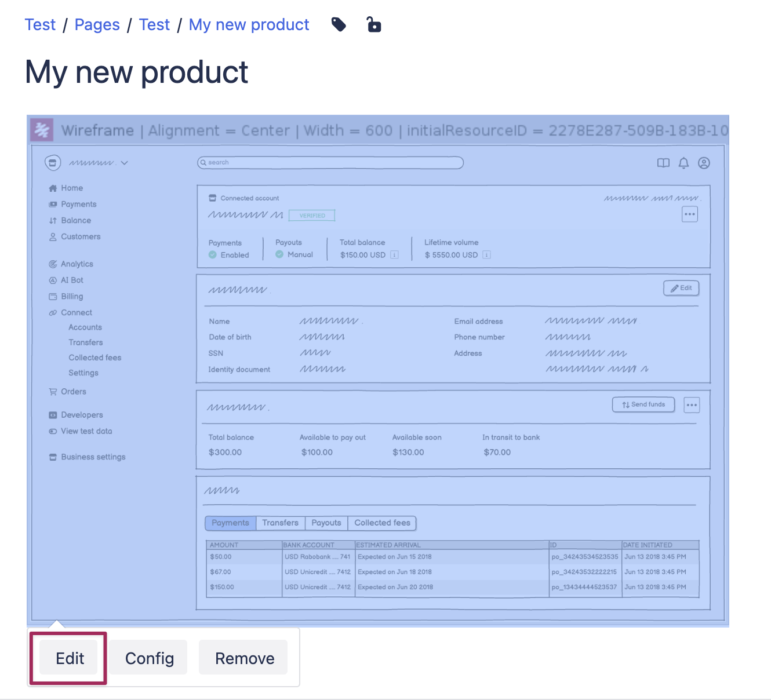771x700 pixels.
Task: Click the pencil Edit button in details card
Action: point(681,288)
